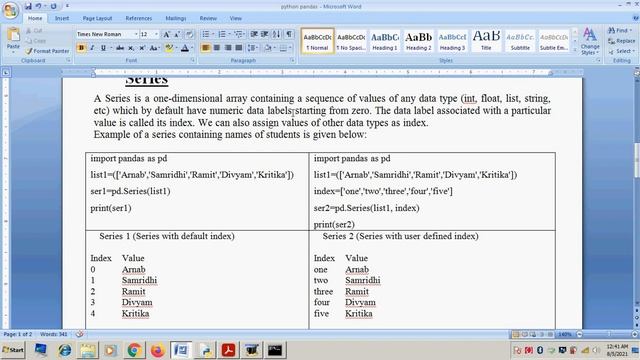Open Adobe Reader from the taskbar
This screenshot has width=640, height=360.
coord(228,350)
